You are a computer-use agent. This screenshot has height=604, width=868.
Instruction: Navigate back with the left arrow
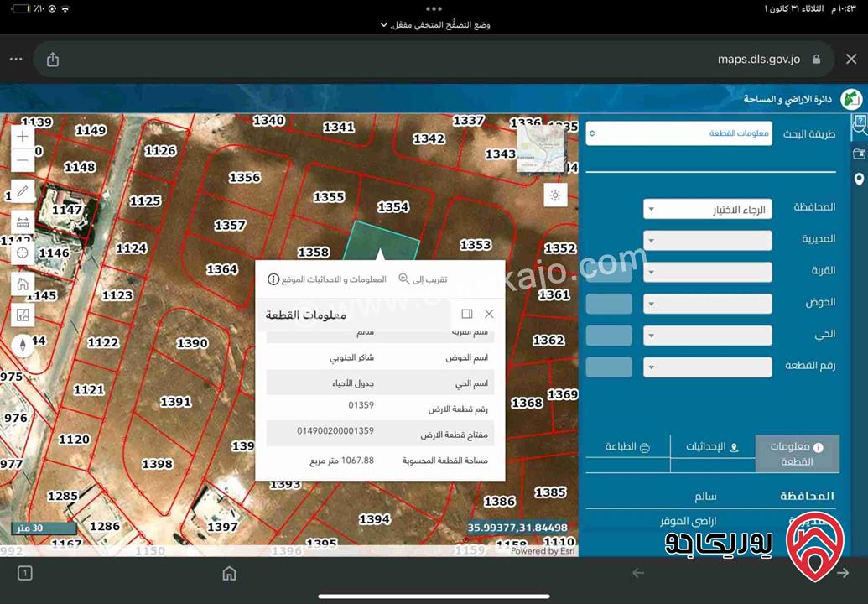coord(638,573)
